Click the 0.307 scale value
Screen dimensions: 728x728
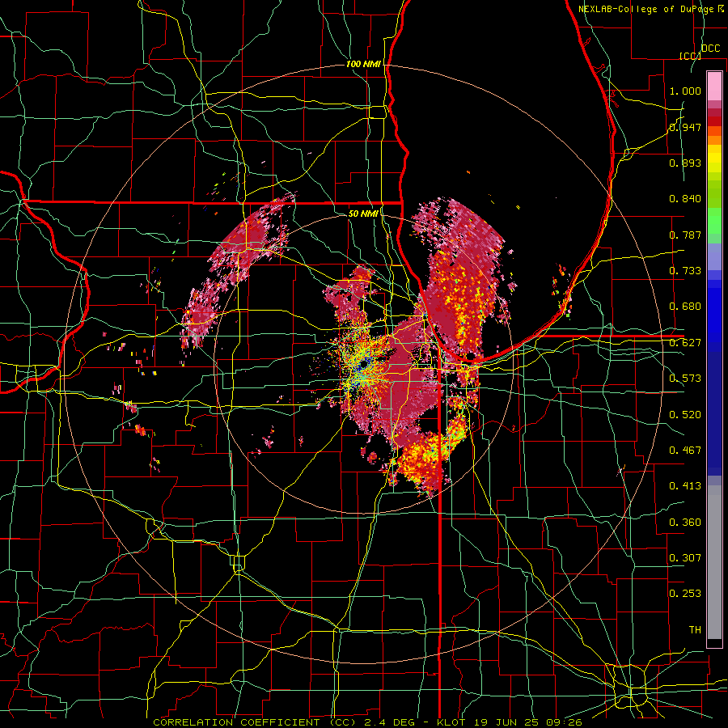coord(685,558)
